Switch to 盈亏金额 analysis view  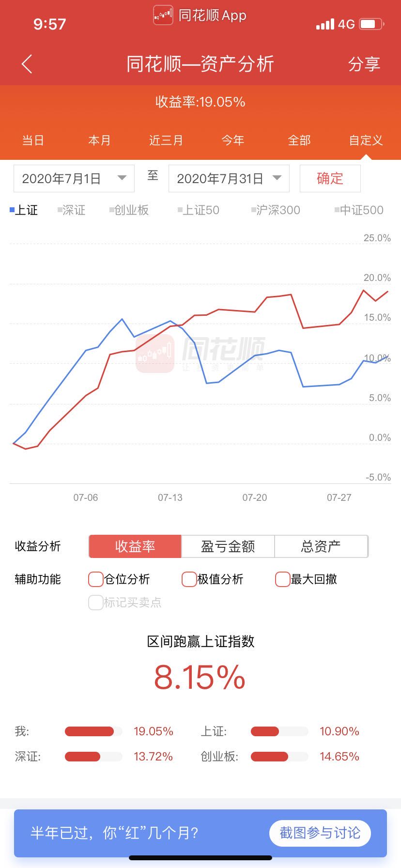pyautogui.click(x=228, y=546)
